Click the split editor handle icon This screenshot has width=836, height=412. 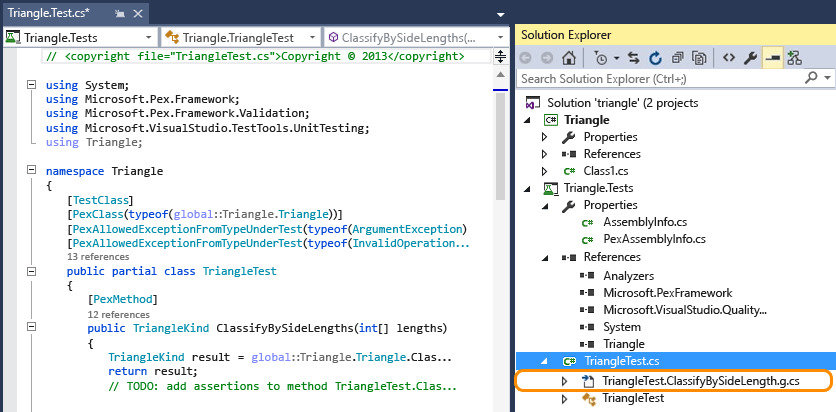pos(500,56)
